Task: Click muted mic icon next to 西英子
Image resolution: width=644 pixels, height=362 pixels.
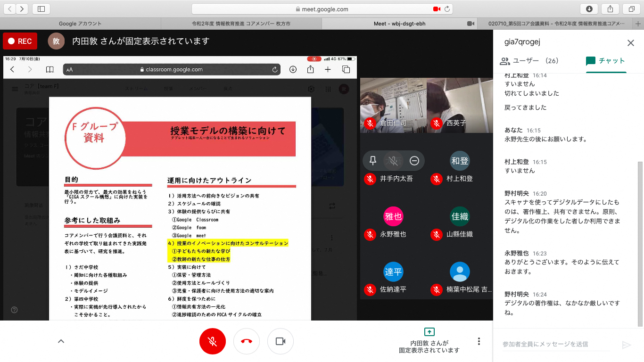Action: 437,123
